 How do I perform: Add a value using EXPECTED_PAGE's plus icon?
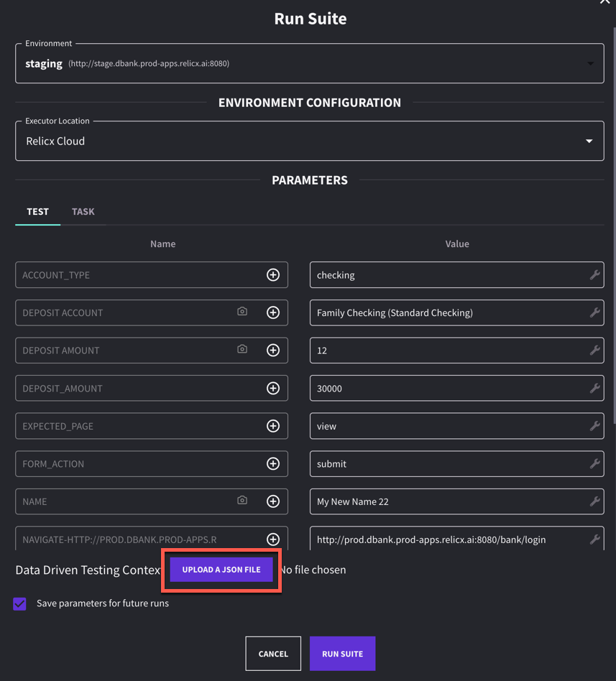[273, 425]
